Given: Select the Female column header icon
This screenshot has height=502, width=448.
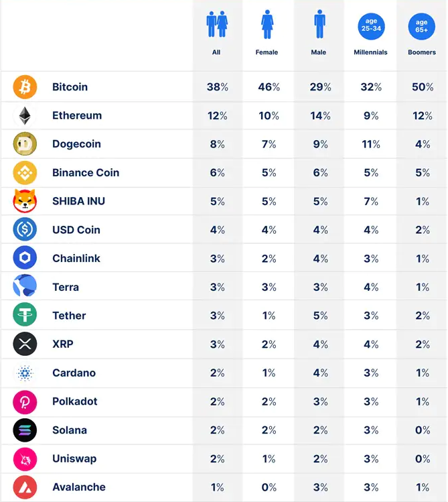Looking at the screenshot, I should click(x=267, y=25).
